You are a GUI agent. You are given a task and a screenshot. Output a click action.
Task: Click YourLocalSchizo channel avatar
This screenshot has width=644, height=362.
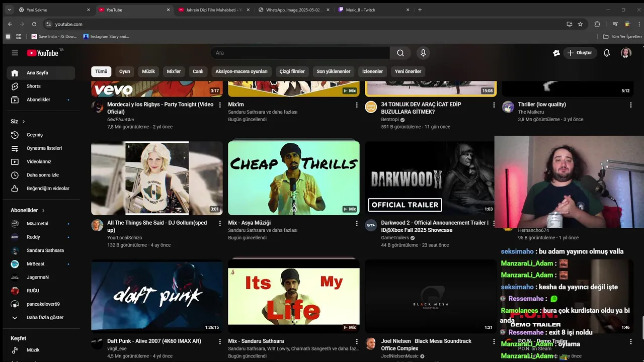(x=97, y=225)
